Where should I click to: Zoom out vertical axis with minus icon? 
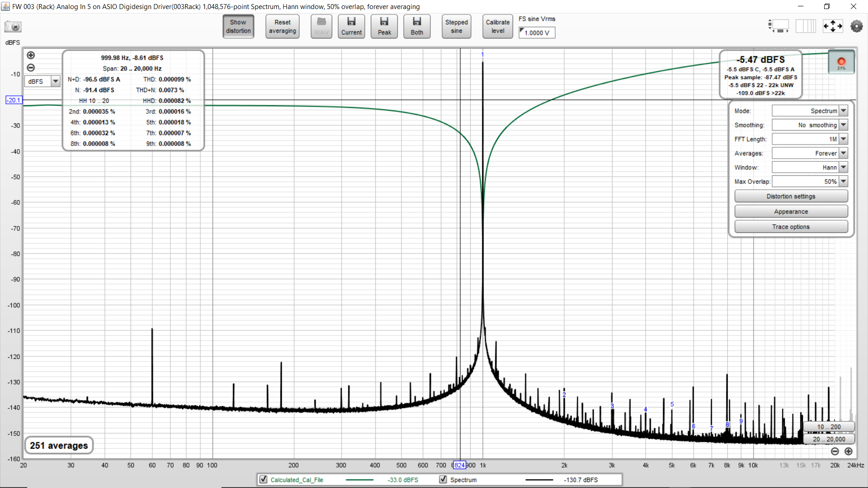pyautogui.click(x=31, y=68)
